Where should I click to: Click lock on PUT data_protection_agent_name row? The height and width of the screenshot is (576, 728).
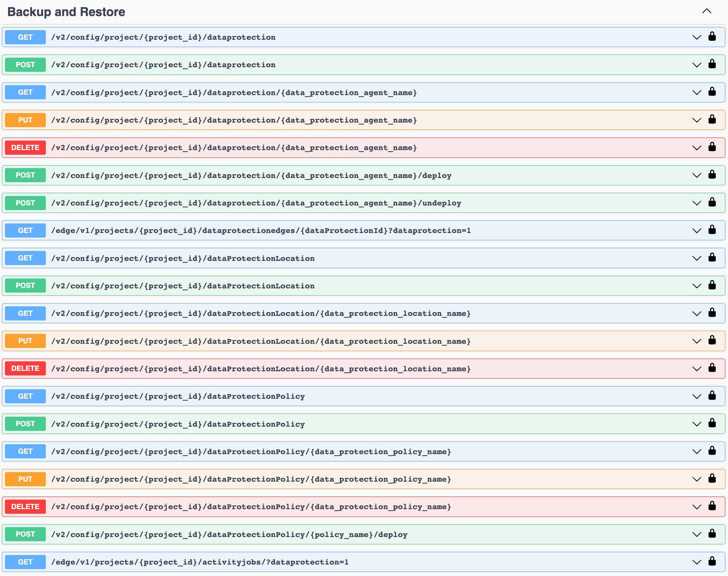712,119
